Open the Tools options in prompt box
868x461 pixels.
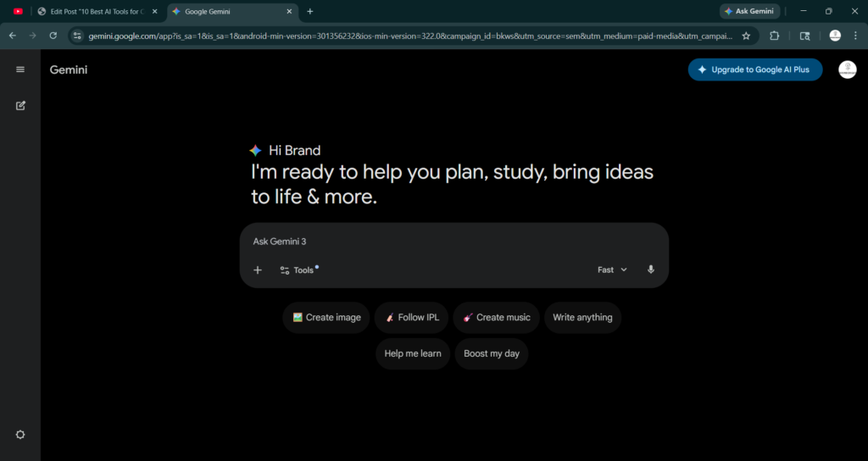pos(298,270)
